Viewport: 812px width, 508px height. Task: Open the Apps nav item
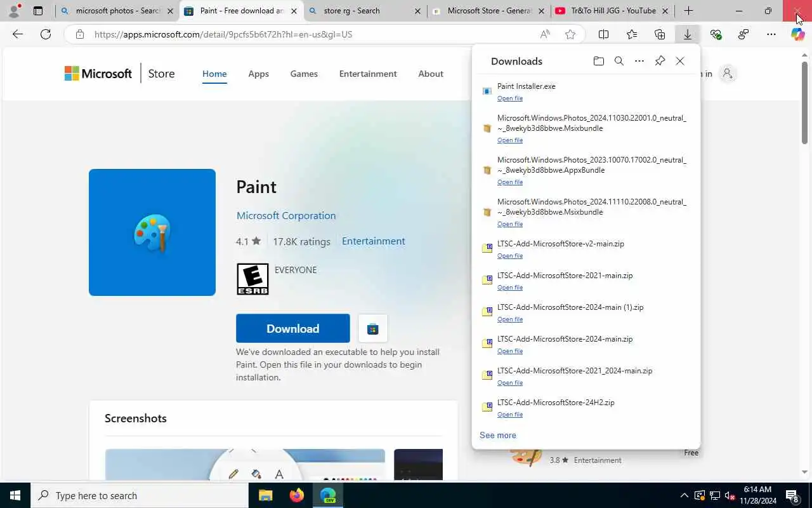pyautogui.click(x=258, y=74)
